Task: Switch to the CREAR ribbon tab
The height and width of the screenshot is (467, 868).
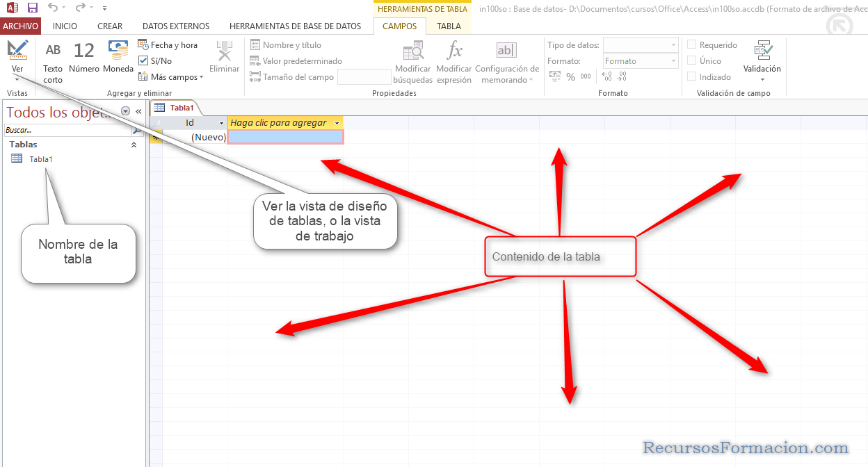Action: (110, 26)
